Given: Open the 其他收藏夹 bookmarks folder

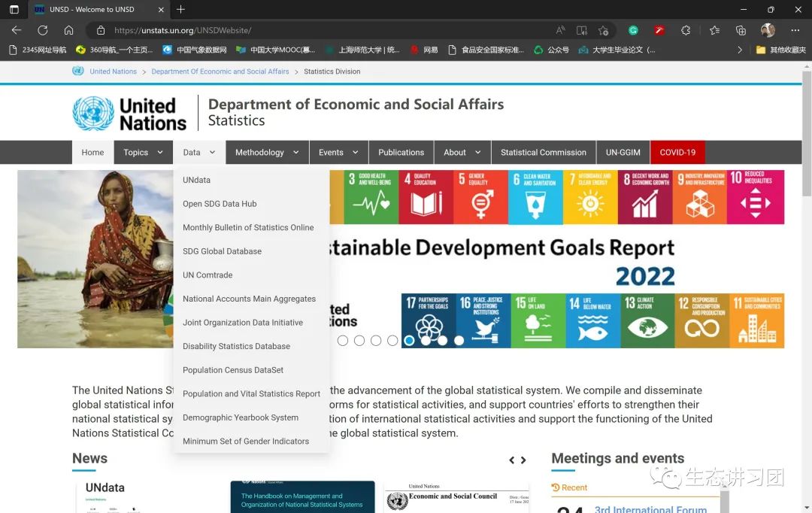Looking at the screenshot, I should [x=781, y=50].
